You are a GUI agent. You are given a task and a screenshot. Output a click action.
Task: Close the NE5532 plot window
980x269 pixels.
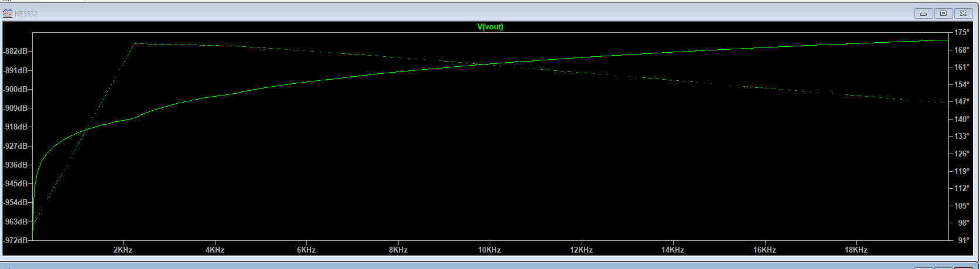point(963,13)
